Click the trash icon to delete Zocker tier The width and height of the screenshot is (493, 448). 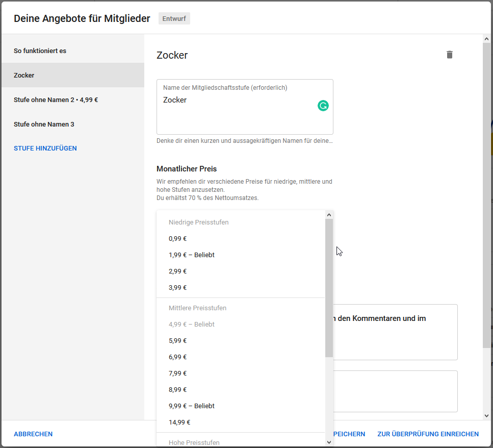449,55
